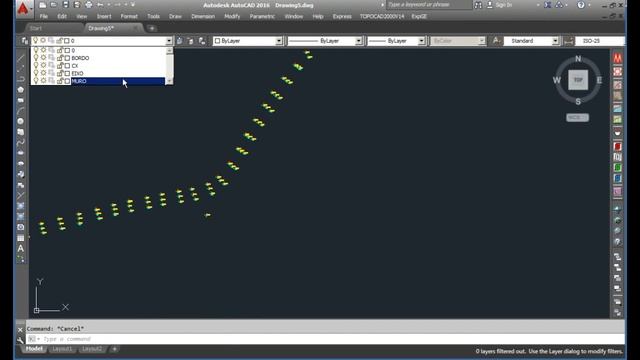Open the Format menu
This screenshot has width=640, height=360.
coord(129,16)
